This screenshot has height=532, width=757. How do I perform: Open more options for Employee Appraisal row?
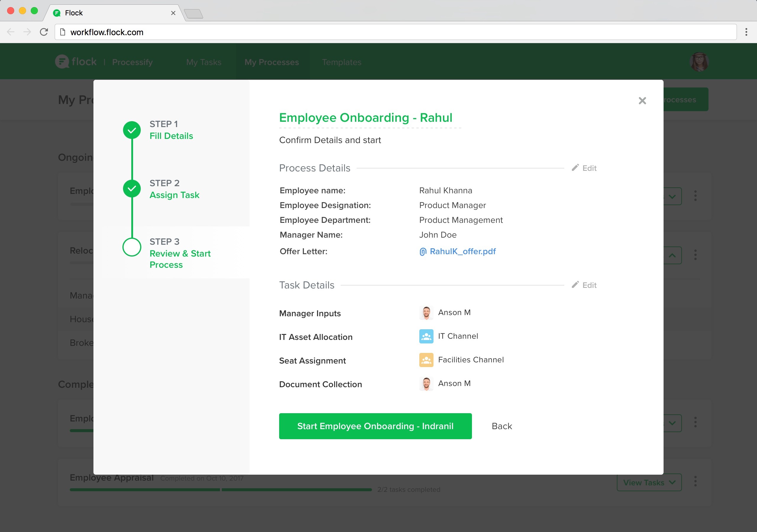[x=695, y=481]
